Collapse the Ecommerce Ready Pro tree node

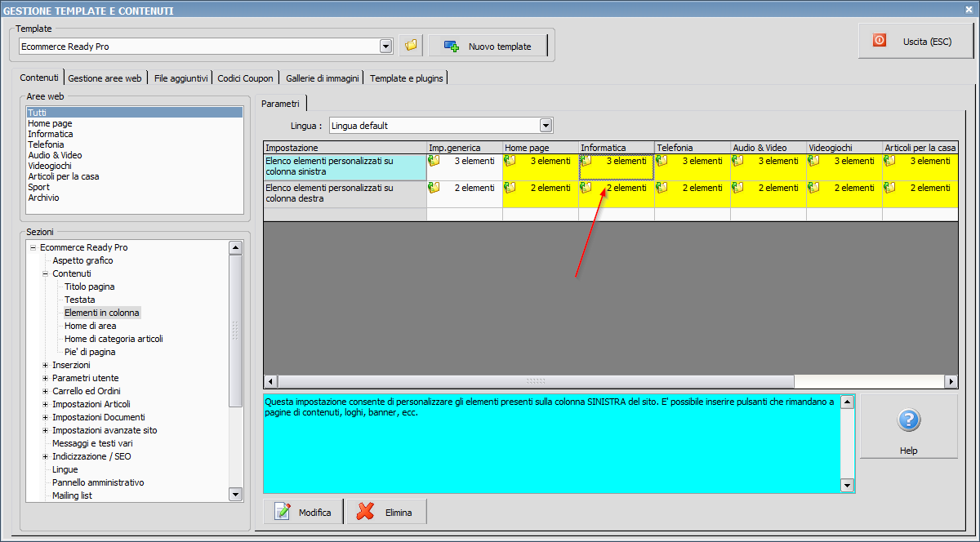pos(33,247)
